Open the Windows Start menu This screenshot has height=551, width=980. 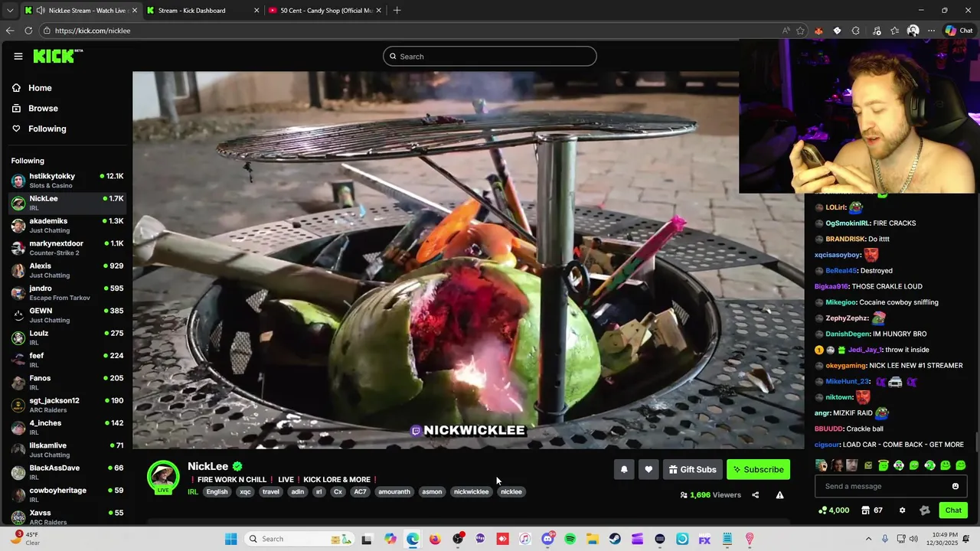point(231,539)
